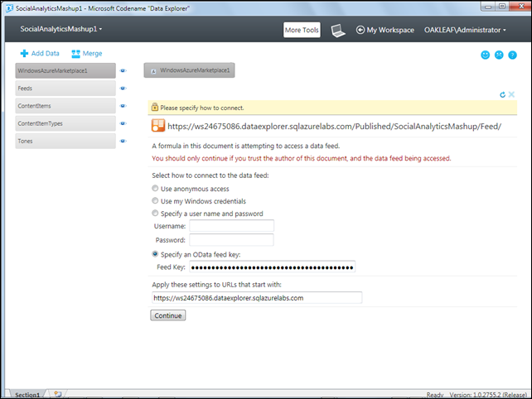
Task: Click into the Password field
Action: (231, 240)
